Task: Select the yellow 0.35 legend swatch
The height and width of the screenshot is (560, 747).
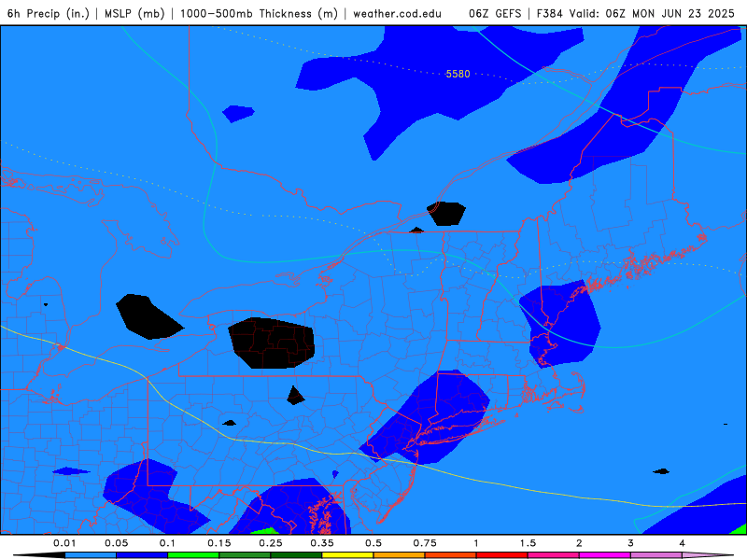Action: click(x=347, y=555)
